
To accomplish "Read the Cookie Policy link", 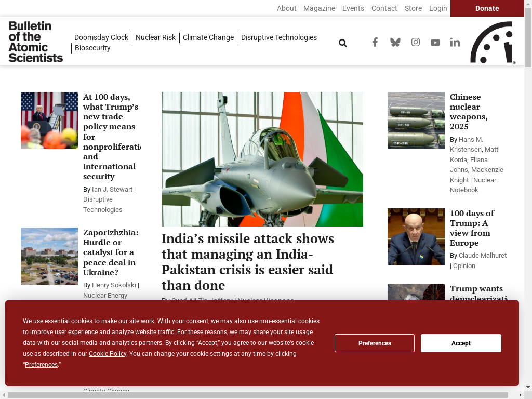I will coord(108,353).
